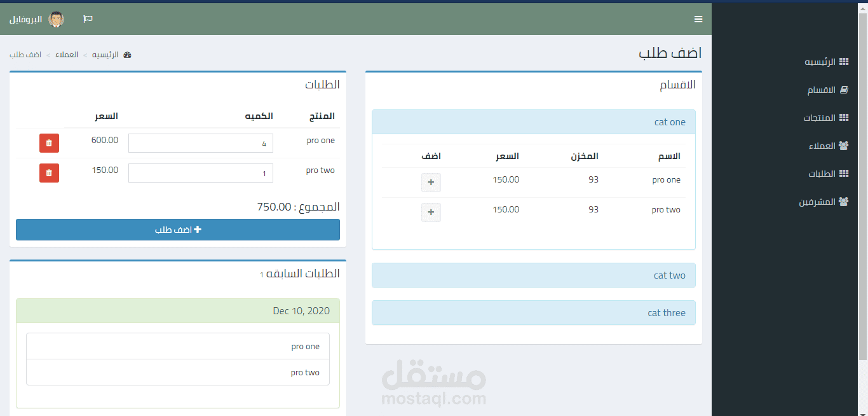Delete pro one from the order list
Image resolution: width=868 pixels, height=416 pixels.
pos(49,143)
